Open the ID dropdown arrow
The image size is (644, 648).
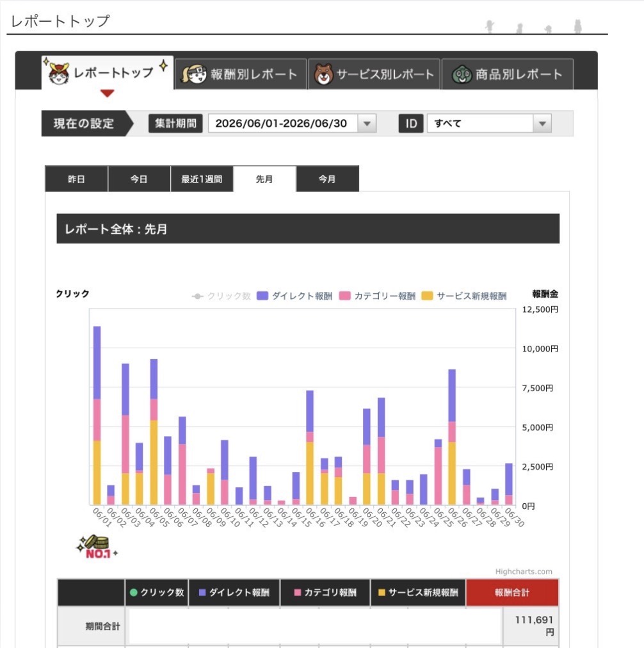point(542,124)
